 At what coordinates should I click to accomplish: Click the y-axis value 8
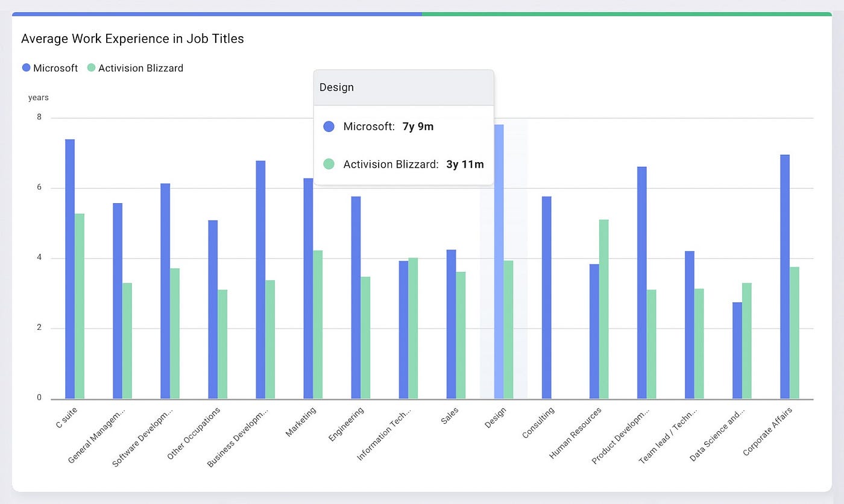click(x=39, y=117)
